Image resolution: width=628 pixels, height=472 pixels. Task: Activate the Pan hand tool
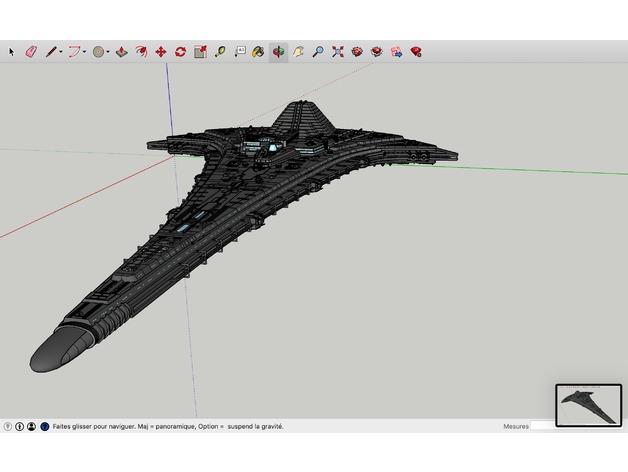click(x=298, y=52)
